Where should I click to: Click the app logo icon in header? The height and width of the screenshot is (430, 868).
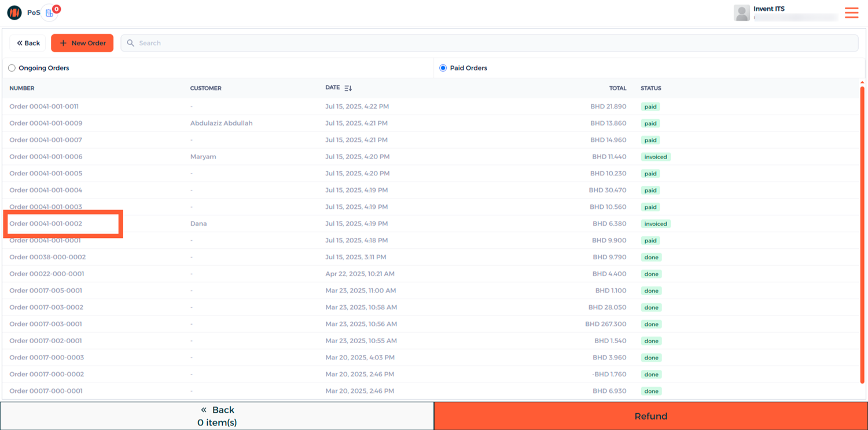click(x=14, y=12)
